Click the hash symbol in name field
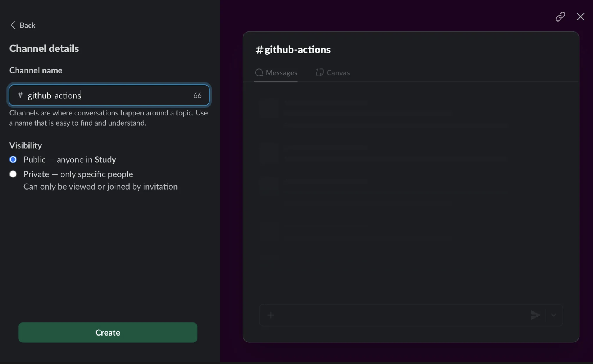 20,95
